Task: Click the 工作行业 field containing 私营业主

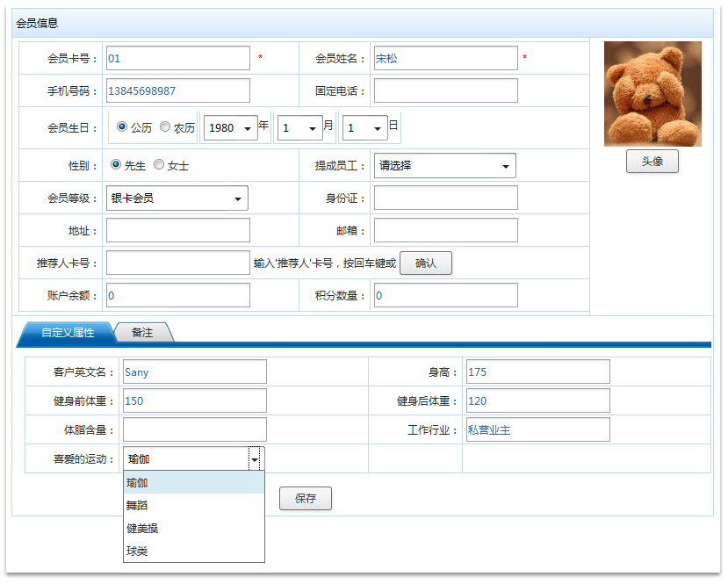Action: (x=537, y=429)
